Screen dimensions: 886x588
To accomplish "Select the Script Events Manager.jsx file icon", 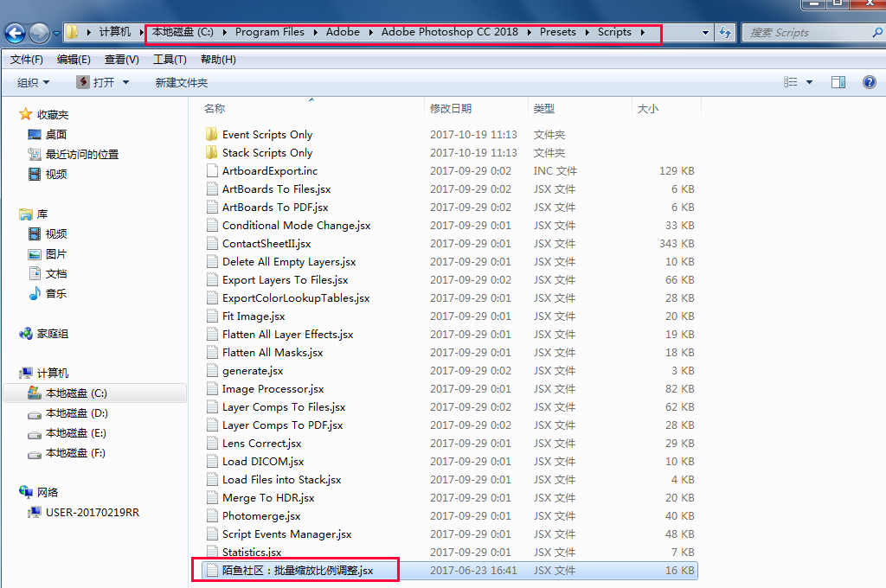I will coord(212,534).
